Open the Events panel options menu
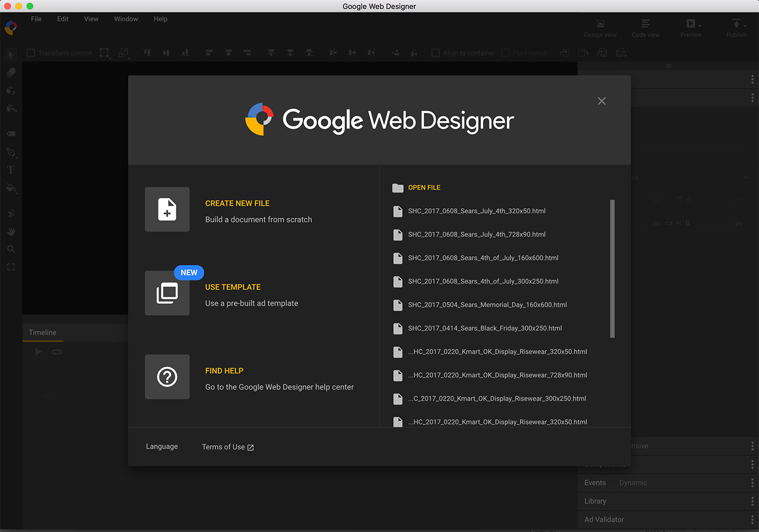 pyautogui.click(x=752, y=483)
